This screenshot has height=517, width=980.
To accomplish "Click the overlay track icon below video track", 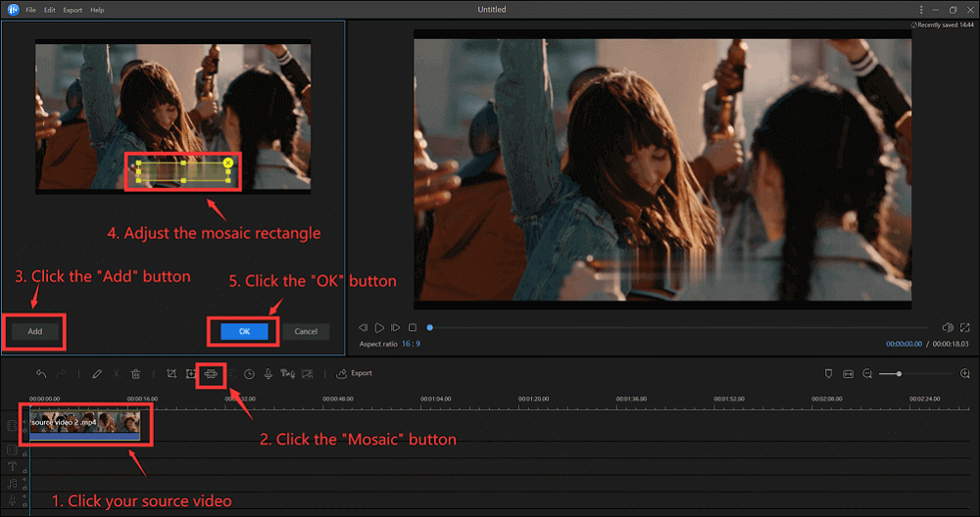I will [x=12, y=449].
